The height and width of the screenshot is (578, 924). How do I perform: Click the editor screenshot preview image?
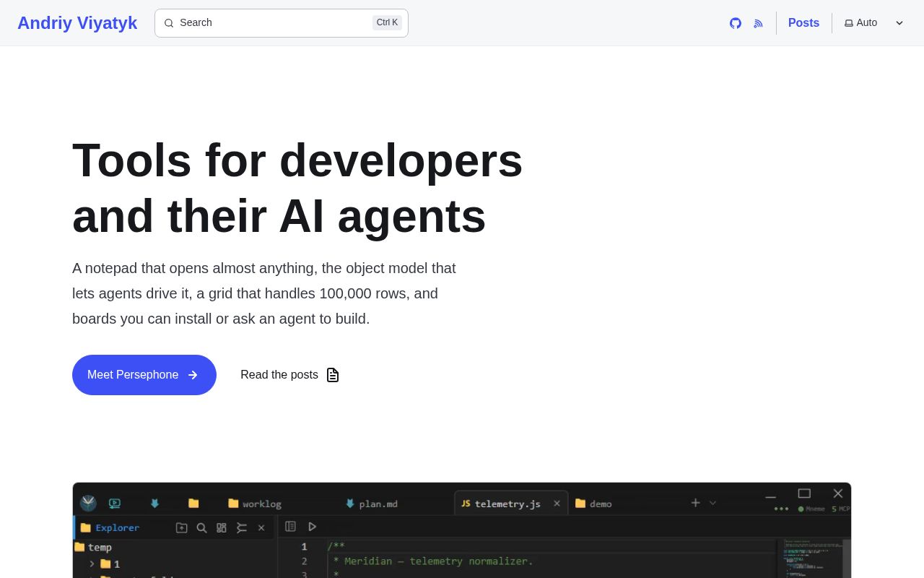coord(462,530)
